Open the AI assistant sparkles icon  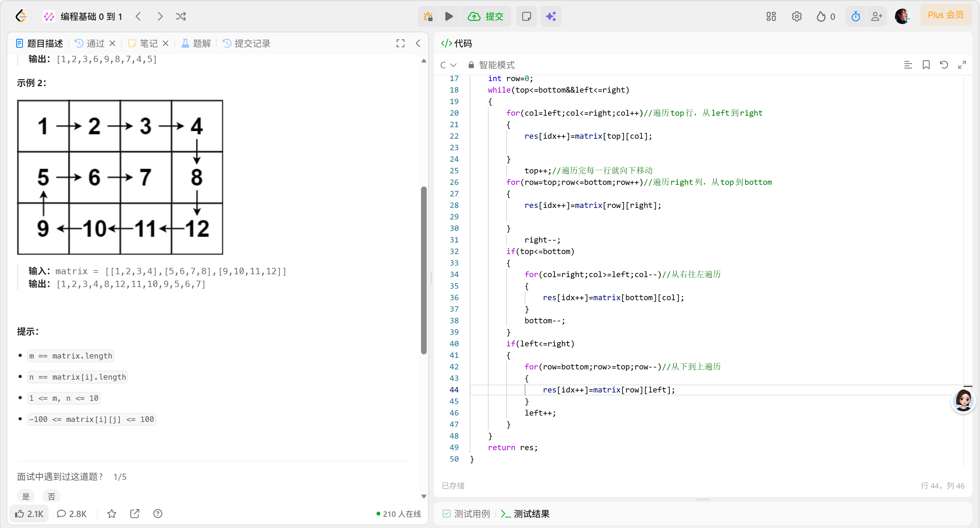[550, 16]
